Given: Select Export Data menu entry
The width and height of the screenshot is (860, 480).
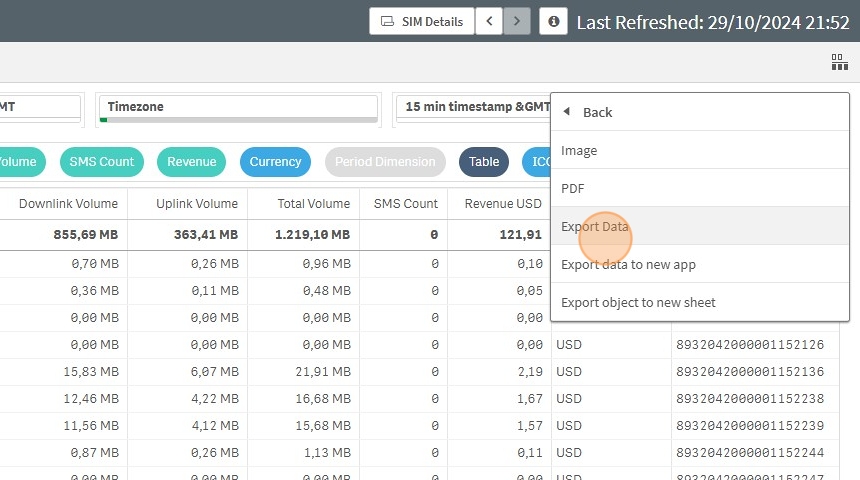Looking at the screenshot, I should tap(700, 226).
